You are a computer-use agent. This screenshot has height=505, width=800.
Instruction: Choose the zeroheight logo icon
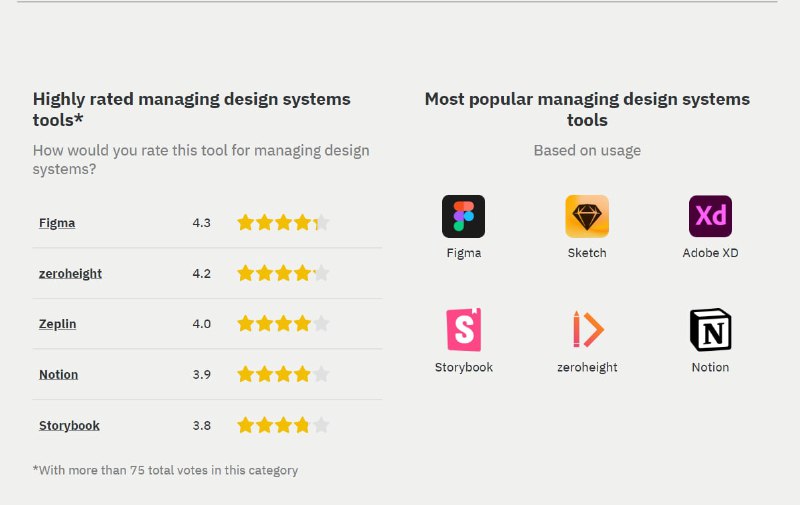coord(587,330)
